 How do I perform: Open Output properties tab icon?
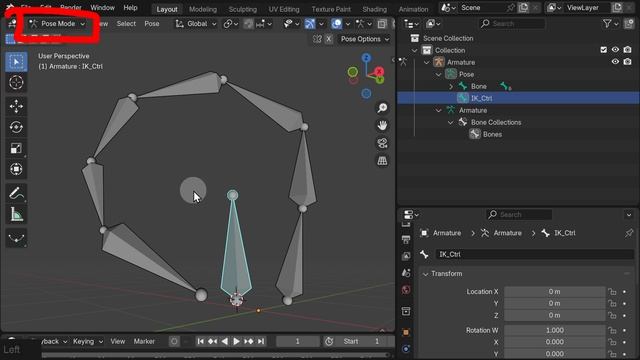[x=406, y=239]
